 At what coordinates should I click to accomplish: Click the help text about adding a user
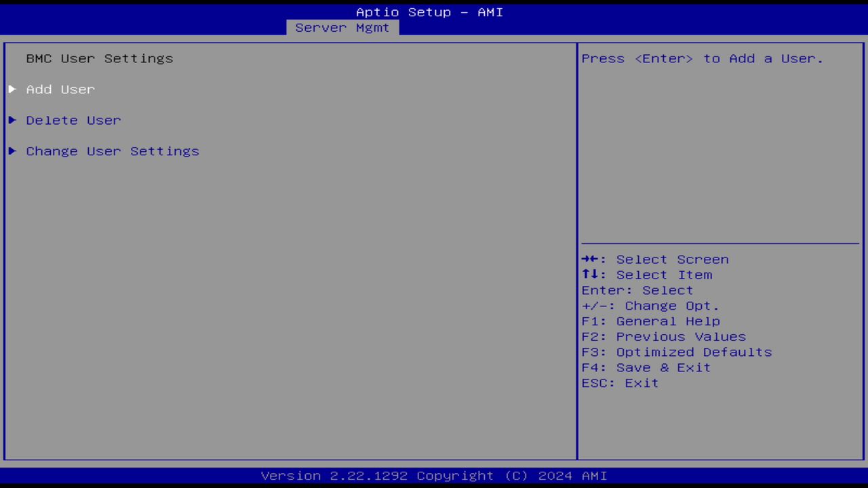click(x=703, y=59)
